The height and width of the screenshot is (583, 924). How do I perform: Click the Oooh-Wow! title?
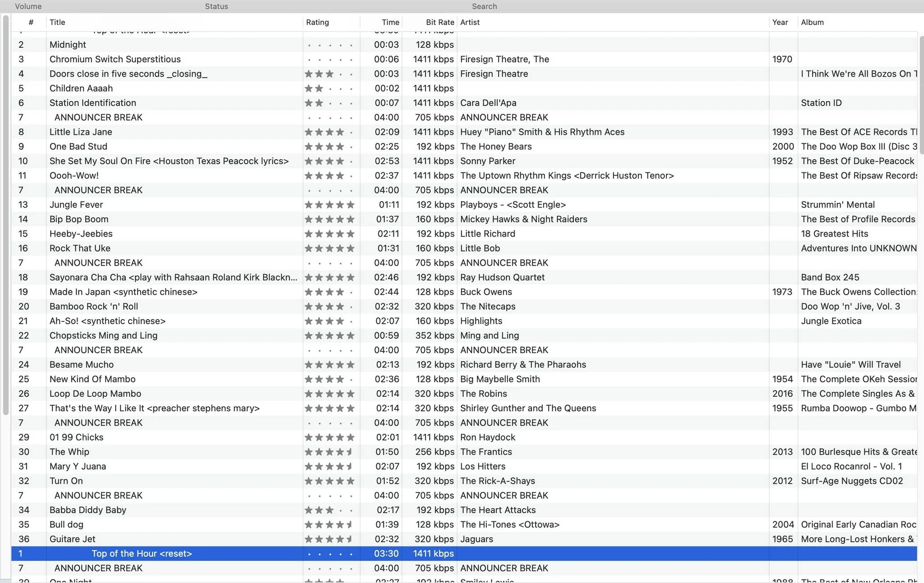[74, 175]
